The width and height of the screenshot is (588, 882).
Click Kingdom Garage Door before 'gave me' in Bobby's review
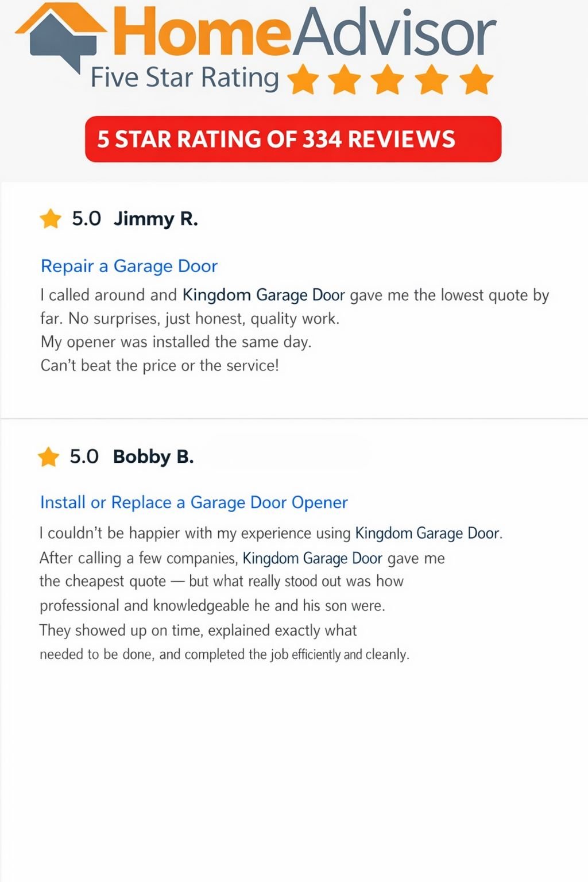(x=312, y=558)
